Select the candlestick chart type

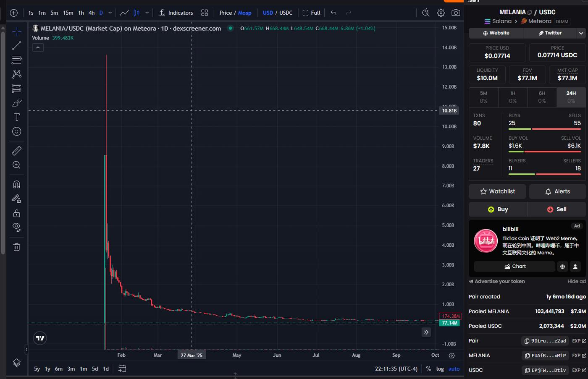(x=136, y=13)
